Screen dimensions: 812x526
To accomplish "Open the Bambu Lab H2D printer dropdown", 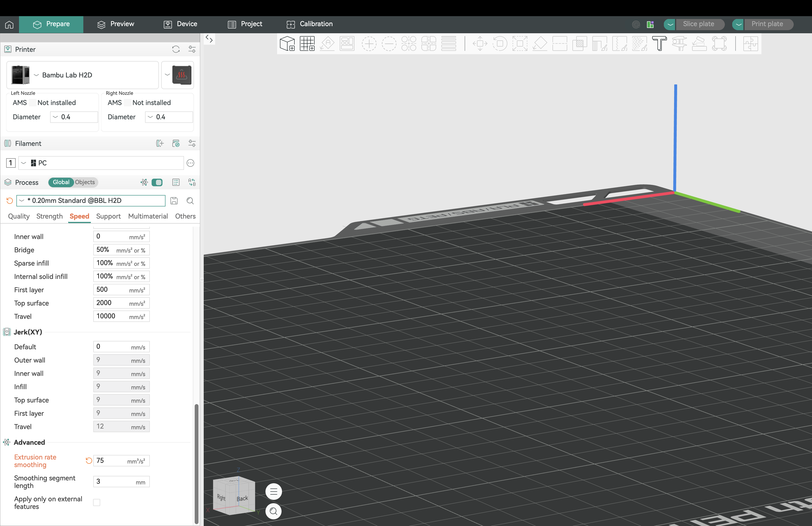I will [83, 75].
